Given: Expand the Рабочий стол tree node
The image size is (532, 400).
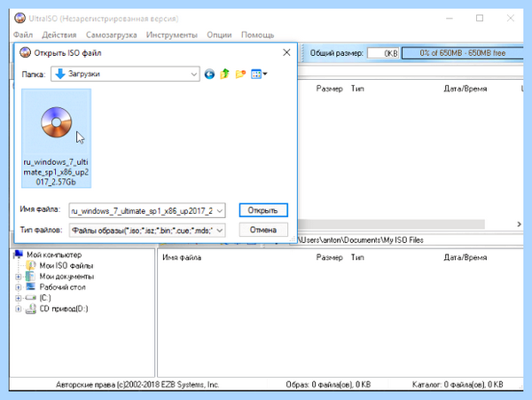Looking at the screenshot, I should coord(19,287).
